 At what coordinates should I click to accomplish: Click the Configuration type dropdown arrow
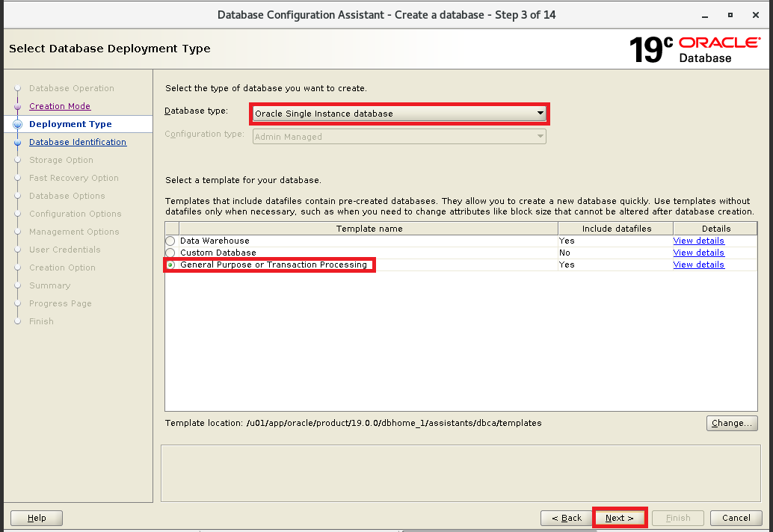[540, 137]
